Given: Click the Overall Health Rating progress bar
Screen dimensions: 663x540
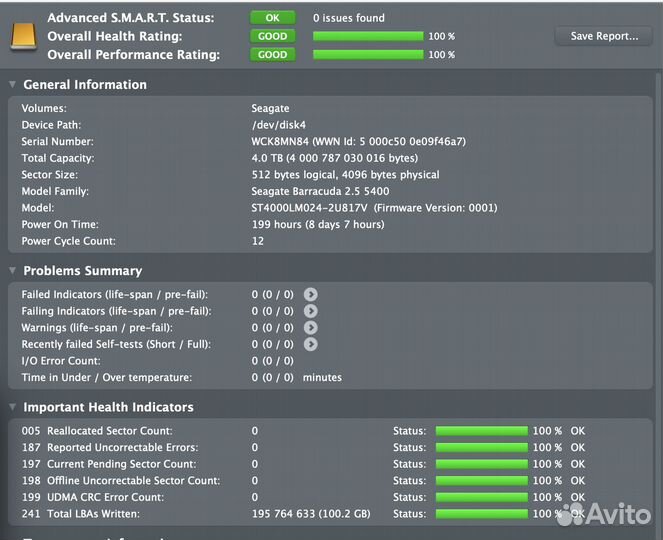Looking at the screenshot, I should (x=368, y=36).
